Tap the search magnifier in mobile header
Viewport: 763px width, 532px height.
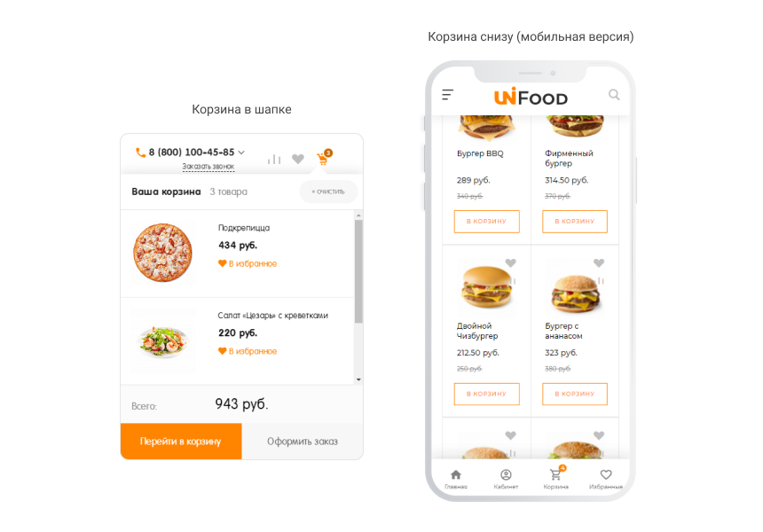pos(614,95)
